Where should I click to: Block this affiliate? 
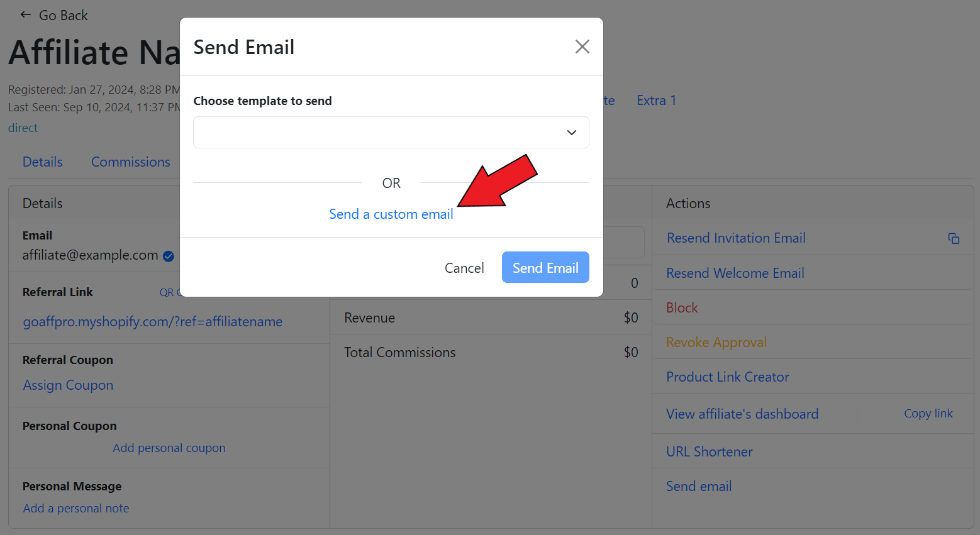(682, 308)
